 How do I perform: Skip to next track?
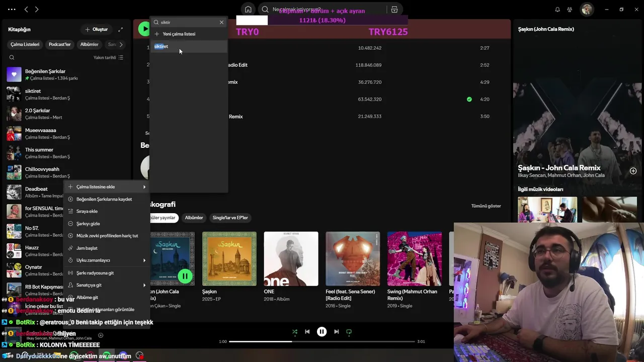coord(337,332)
